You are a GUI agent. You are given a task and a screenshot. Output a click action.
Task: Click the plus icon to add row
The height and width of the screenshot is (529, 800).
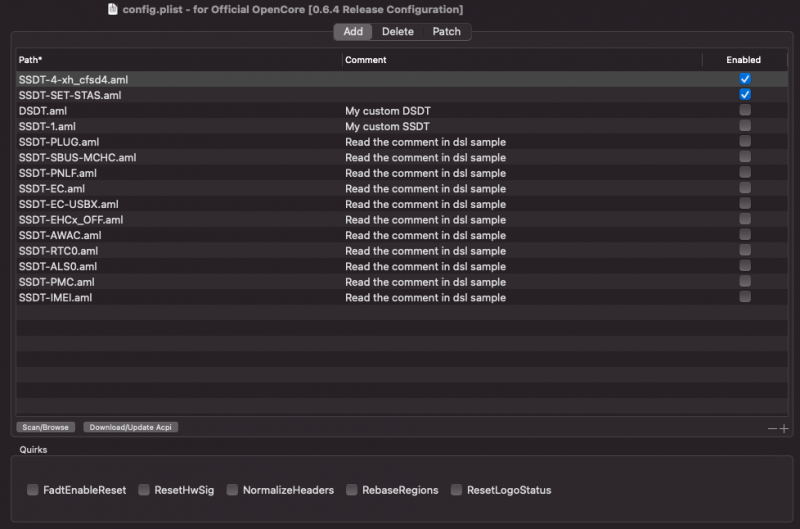point(784,428)
